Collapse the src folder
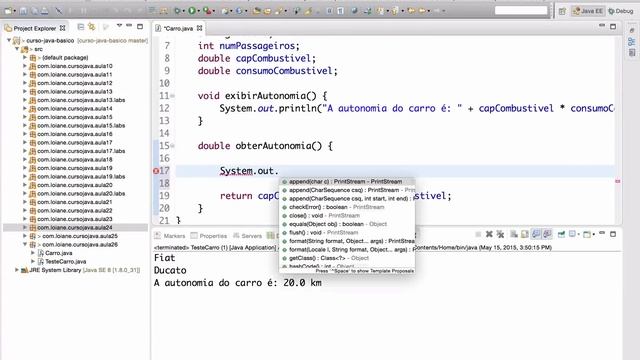Viewport: 640px width, 360px height. [17, 49]
